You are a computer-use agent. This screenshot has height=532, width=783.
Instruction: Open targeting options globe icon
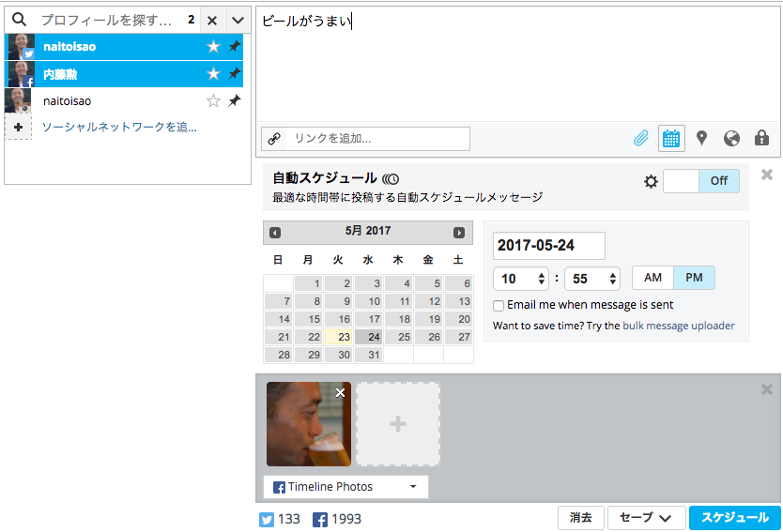point(731,138)
